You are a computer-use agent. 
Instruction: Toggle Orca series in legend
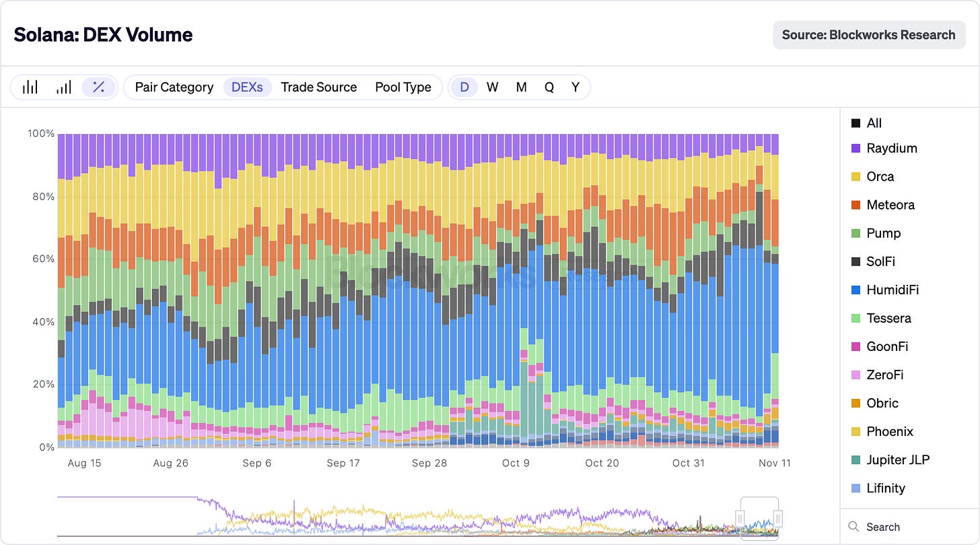pos(872,177)
